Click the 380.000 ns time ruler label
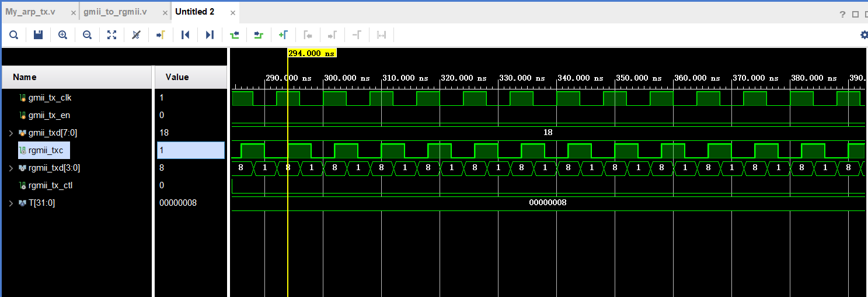Screen dimensions: 868x297 click(814, 78)
